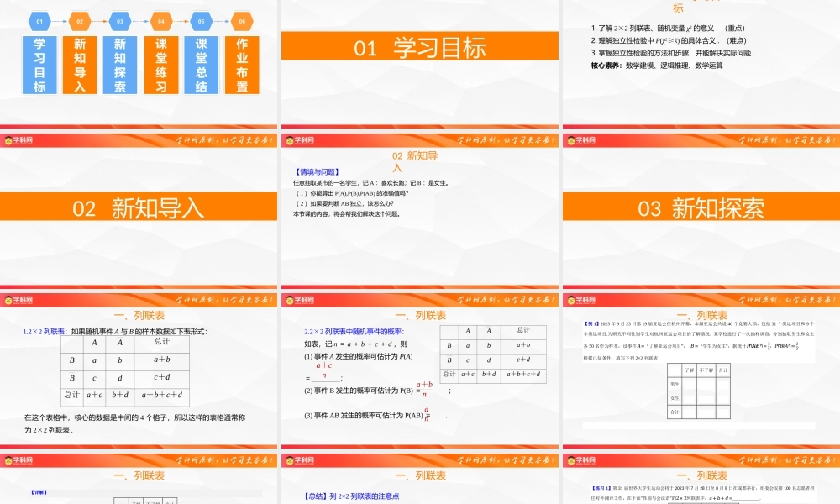Click the '1.2×2列联表：如果随机事件A与B' line

[114, 332]
